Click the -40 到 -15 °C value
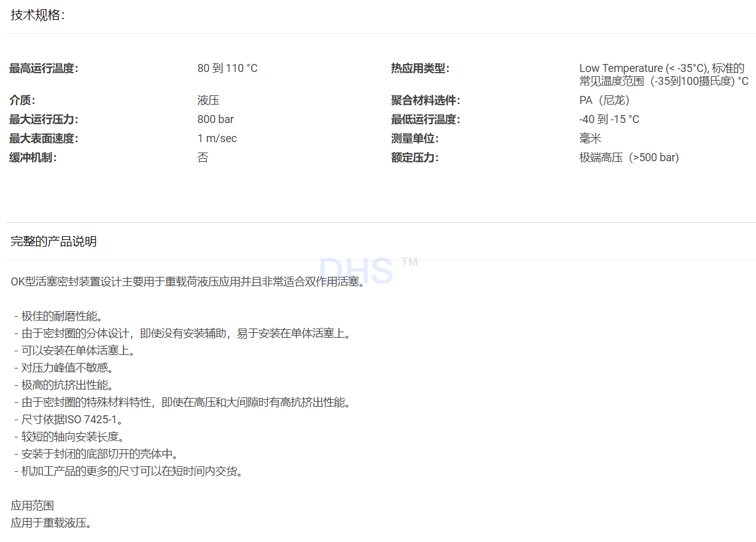Image resolution: width=756 pixels, height=542 pixels. [609, 119]
